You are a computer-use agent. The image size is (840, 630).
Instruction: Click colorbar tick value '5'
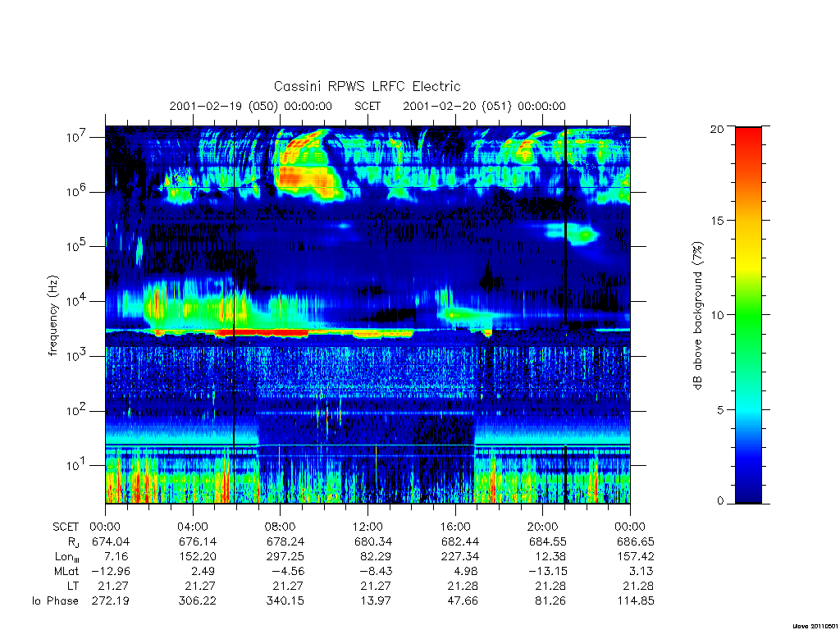[720, 410]
